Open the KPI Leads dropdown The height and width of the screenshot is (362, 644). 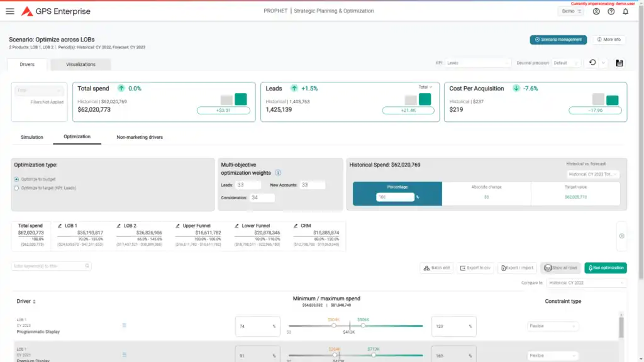tap(481, 63)
